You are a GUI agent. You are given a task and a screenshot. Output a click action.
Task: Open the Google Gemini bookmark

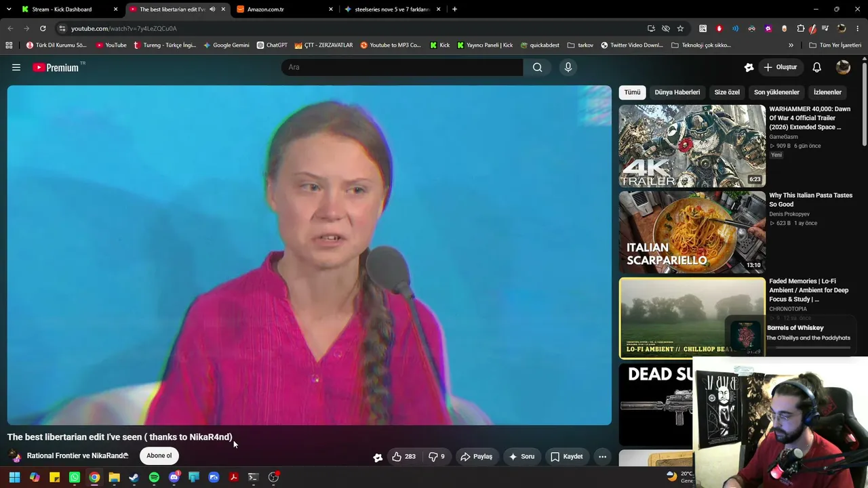pyautogui.click(x=226, y=45)
